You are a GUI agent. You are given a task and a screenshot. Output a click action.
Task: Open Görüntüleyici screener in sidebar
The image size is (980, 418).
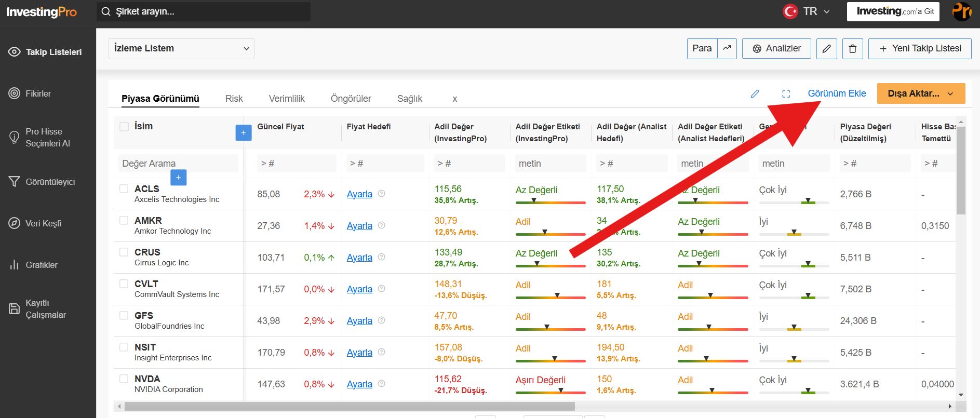pyautogui.click(x=42, y=182)
